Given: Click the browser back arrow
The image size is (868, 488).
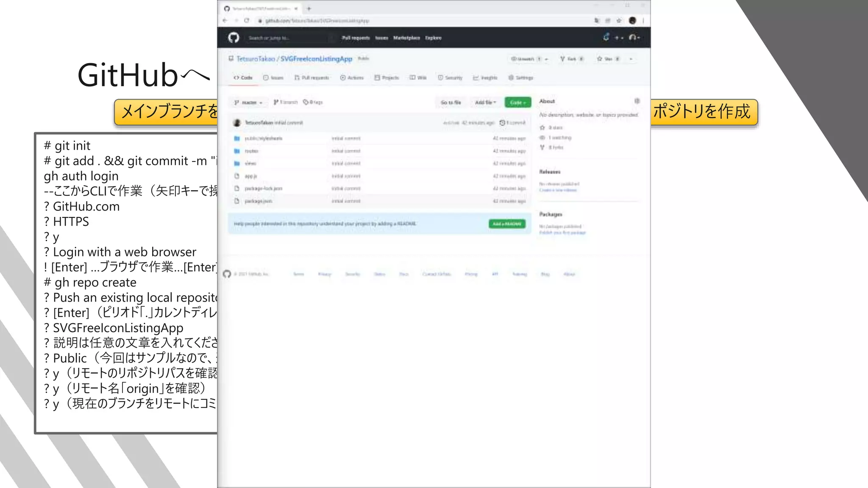Looking at the screenshot, I should point(225,20).
